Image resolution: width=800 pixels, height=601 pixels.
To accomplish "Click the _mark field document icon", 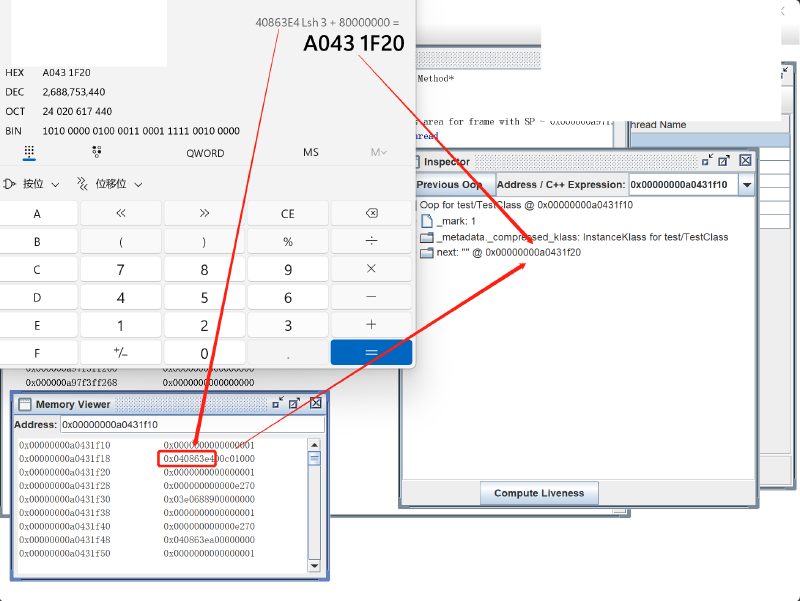I will [x=427, y=221].
